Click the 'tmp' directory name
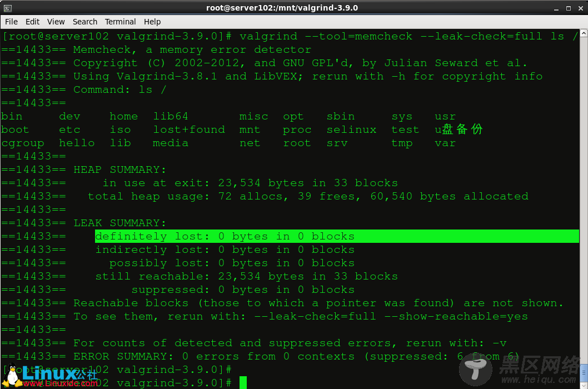Screen dimensions: 588x389 pos(402,143)
